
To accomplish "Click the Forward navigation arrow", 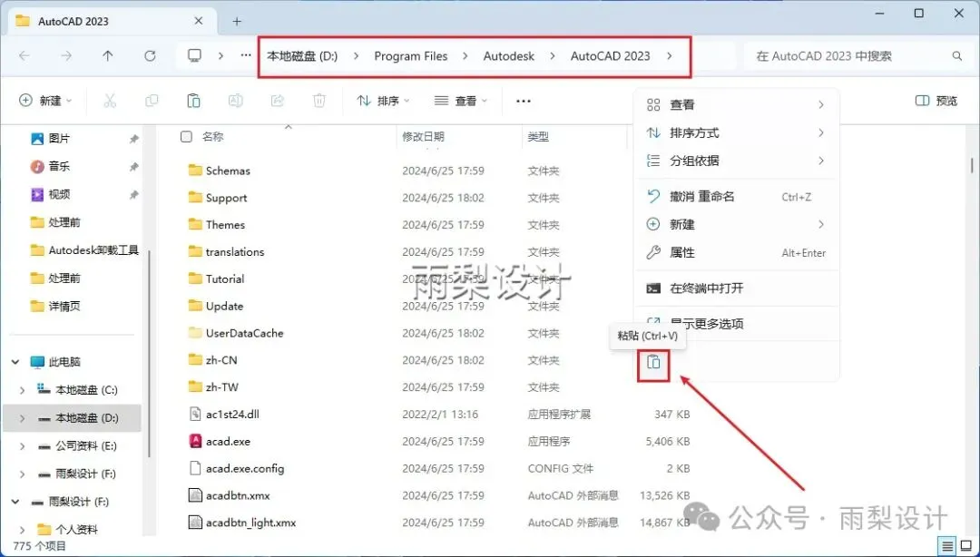I will (66, 55).
